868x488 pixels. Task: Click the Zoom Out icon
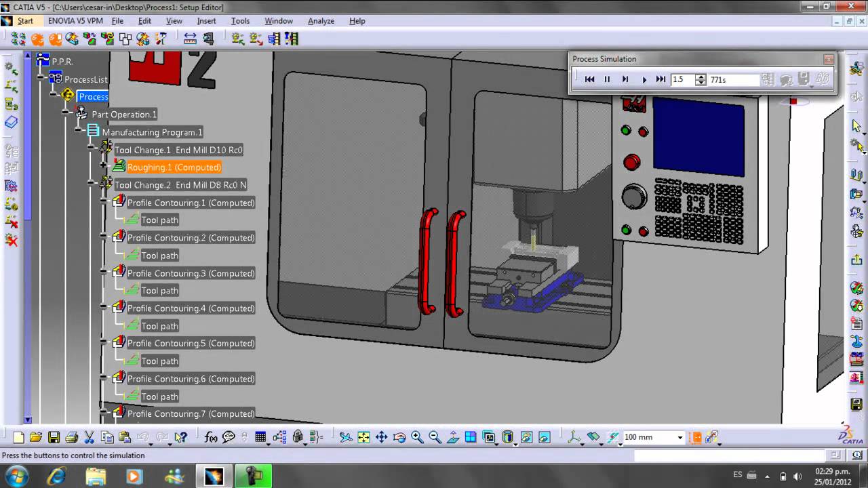click(x=435, y=438)
